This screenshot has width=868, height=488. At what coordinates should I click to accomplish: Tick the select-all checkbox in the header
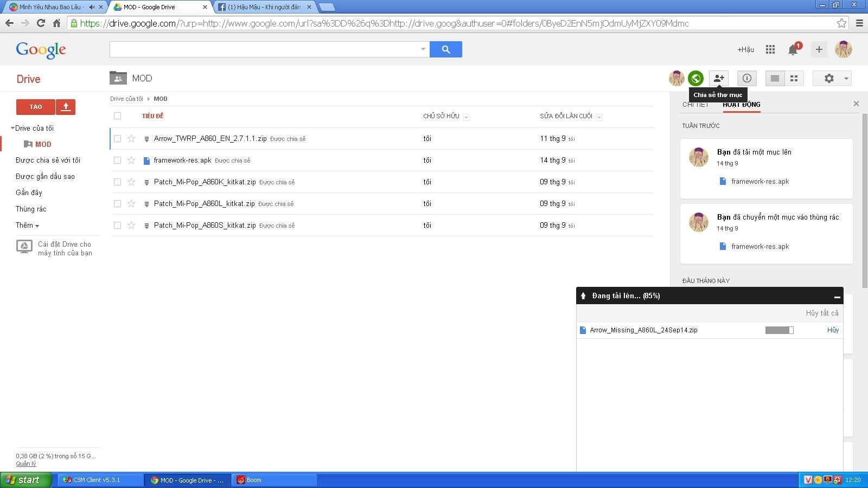coord(117,116)
